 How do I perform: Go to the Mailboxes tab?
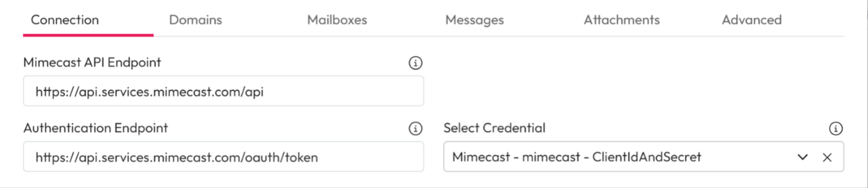click(337, 20)
